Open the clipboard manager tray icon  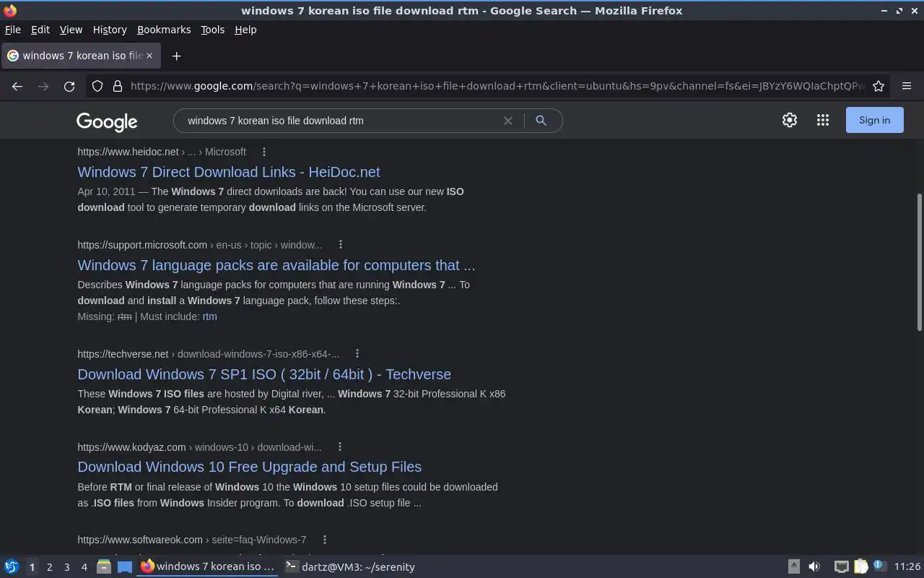(x=860, y=566)
